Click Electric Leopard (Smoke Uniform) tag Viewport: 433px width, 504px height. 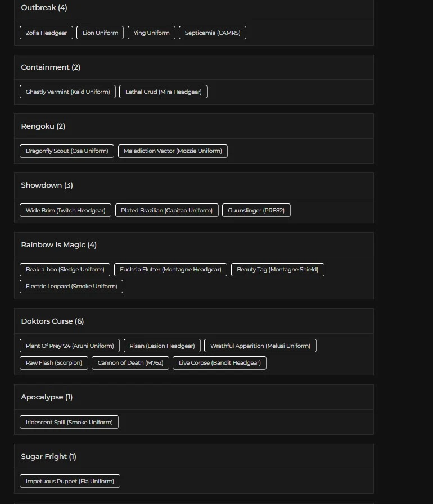(71, 287)
